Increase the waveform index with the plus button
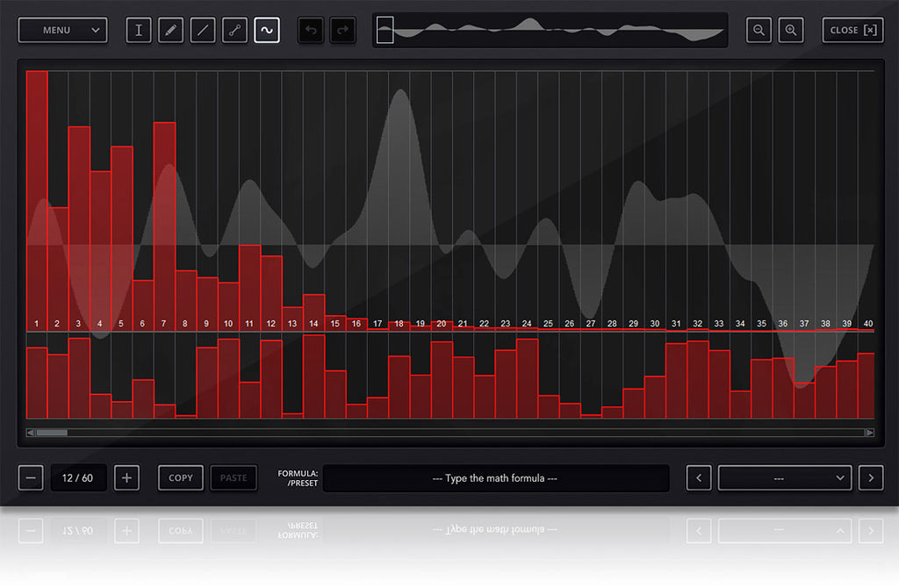 point(126,477)
